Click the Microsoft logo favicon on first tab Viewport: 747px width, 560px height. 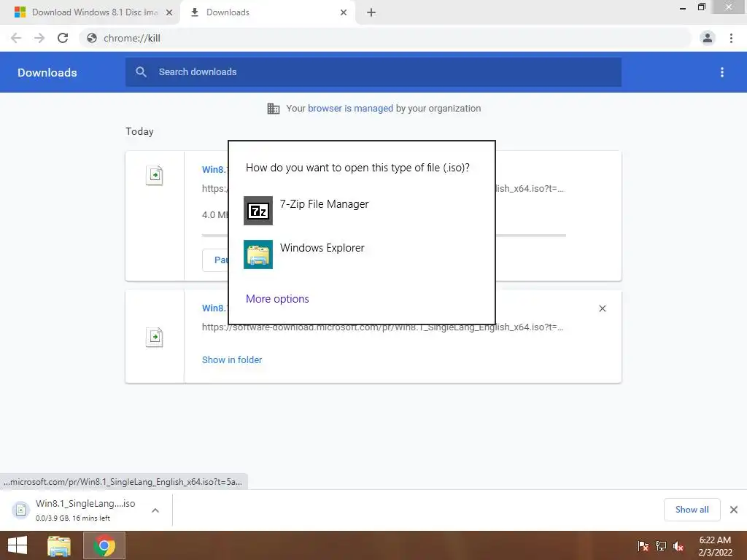pyautogui.click(x=20, y=12)
